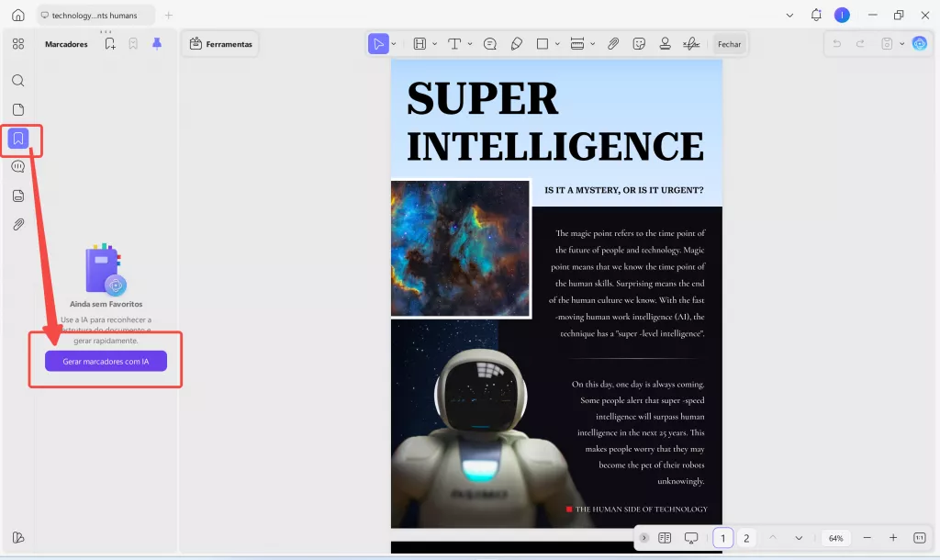Open the comments panel in the sidebar
This screenshot has height=560, width=940.
tap(17, 167)
